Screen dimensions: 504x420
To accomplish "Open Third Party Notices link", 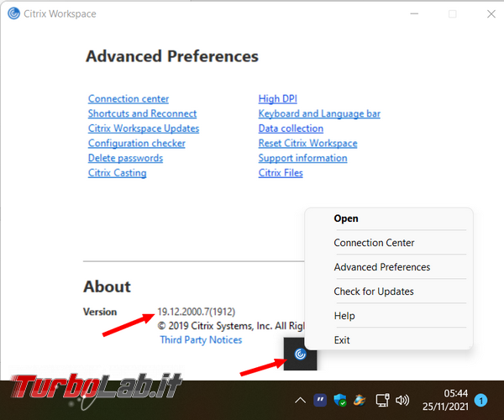I will [x=201, y=339].
